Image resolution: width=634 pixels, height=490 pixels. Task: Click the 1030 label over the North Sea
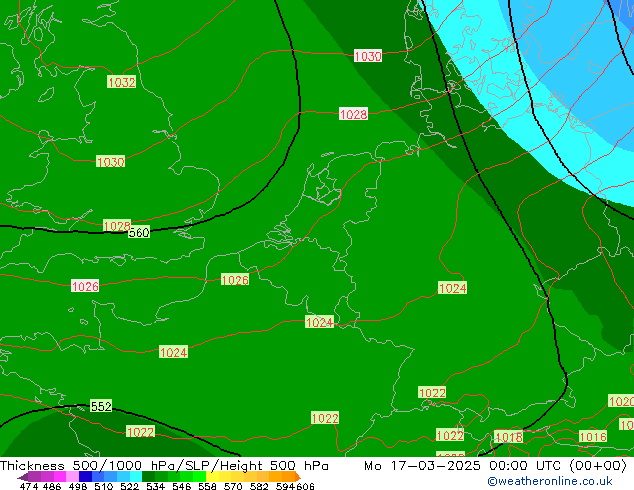pos(368,56)
